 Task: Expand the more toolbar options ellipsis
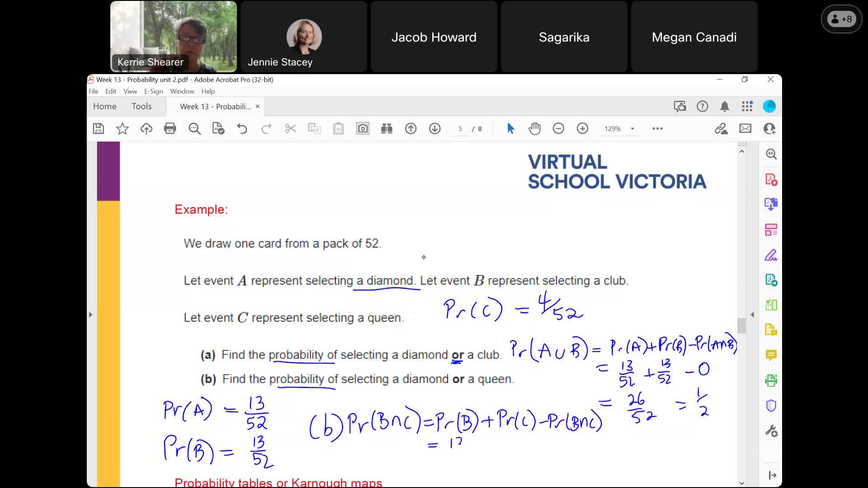coord(658,128)
